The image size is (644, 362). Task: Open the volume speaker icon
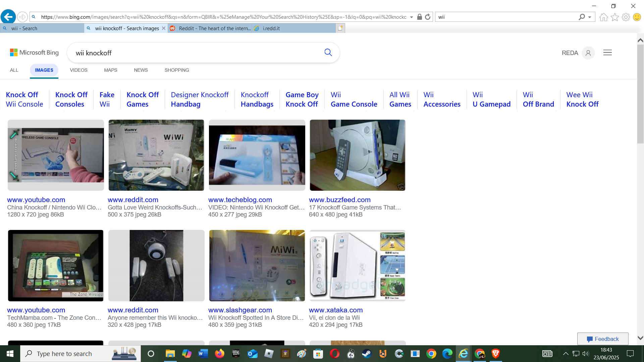586,354
